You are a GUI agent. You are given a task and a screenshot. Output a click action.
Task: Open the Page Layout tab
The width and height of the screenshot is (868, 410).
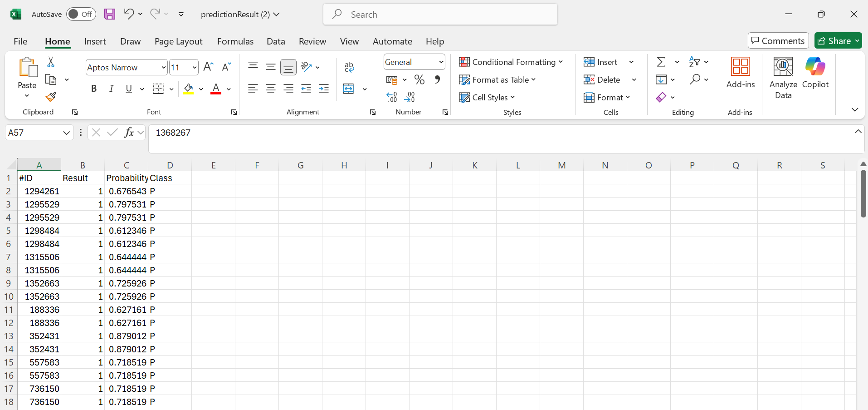(x=178, y=41)
